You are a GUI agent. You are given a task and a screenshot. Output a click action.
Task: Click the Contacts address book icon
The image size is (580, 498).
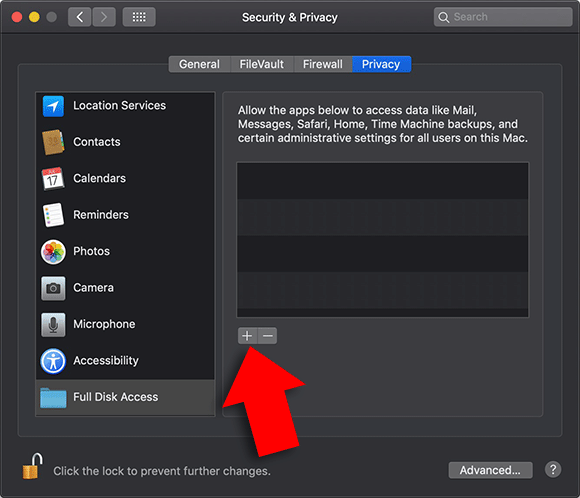point(53,142)
